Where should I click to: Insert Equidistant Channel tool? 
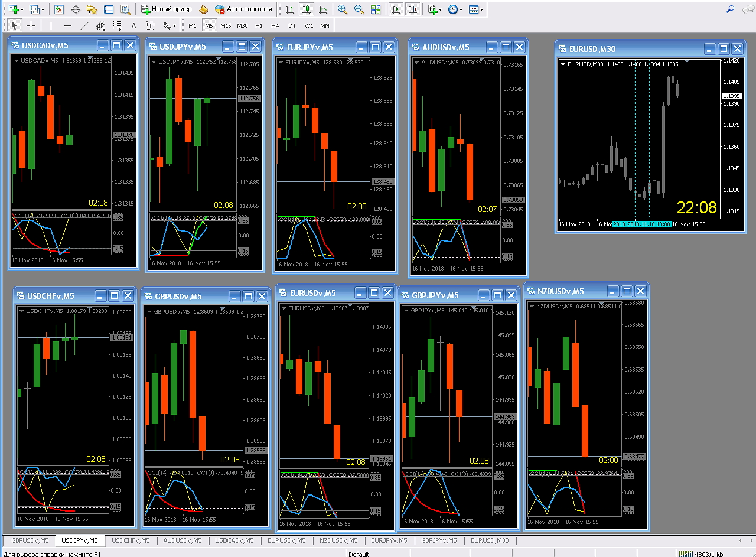tap(101, 25)
